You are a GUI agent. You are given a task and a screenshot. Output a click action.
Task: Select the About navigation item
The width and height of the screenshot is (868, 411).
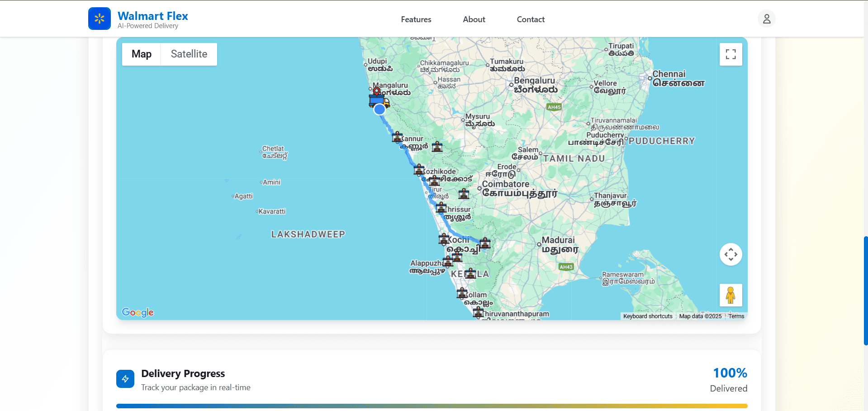474,19
